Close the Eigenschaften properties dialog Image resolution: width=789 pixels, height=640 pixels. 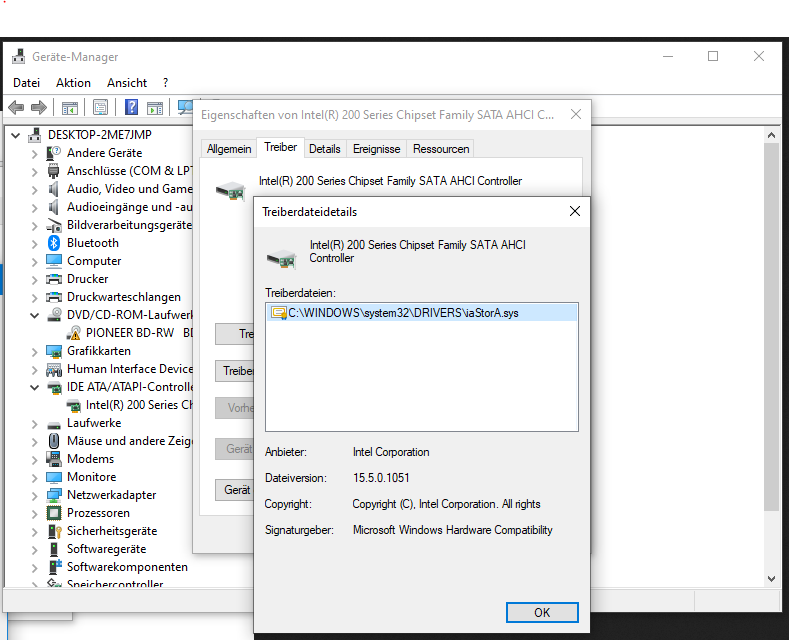(576, 114)
